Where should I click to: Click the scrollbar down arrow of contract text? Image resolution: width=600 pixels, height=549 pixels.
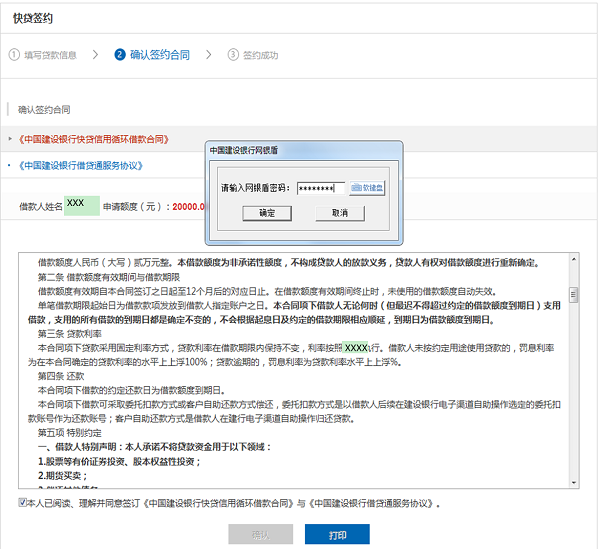(x=574, y=481)
